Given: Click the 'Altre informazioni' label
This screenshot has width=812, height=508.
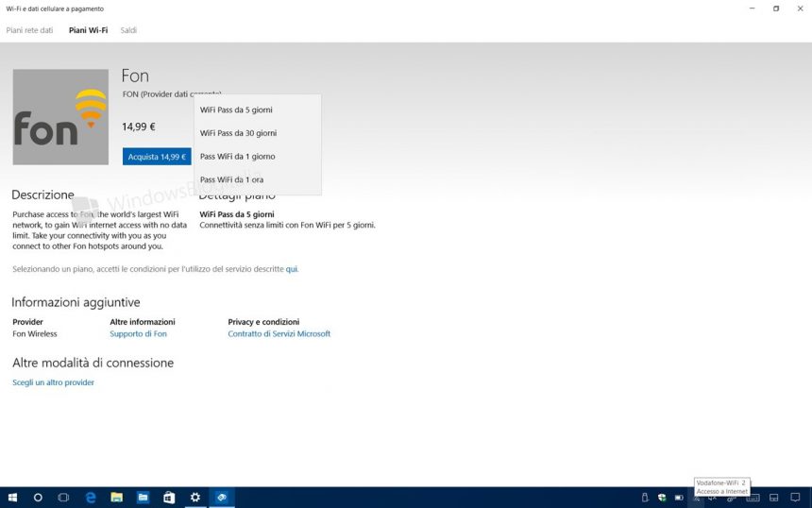Looking at the screenshot, I should click(x=143, y=322).
